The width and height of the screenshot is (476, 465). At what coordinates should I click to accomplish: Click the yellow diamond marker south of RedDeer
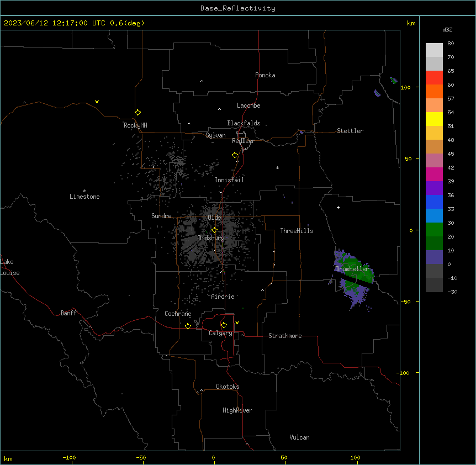235,155
